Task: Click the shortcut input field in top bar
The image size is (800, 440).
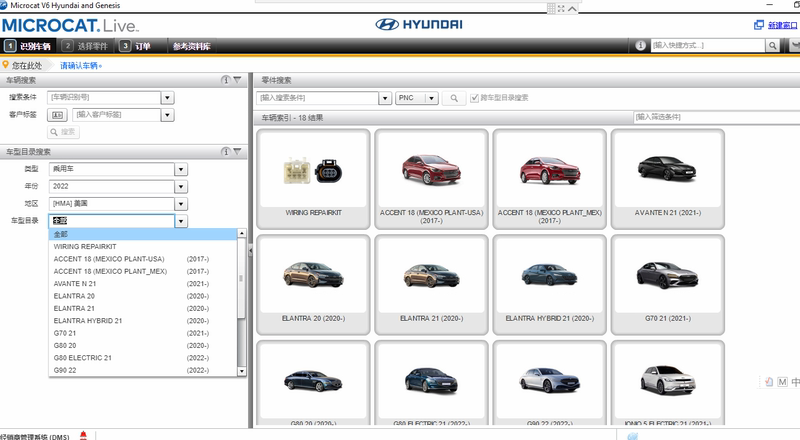Action: tap(708, 45)
